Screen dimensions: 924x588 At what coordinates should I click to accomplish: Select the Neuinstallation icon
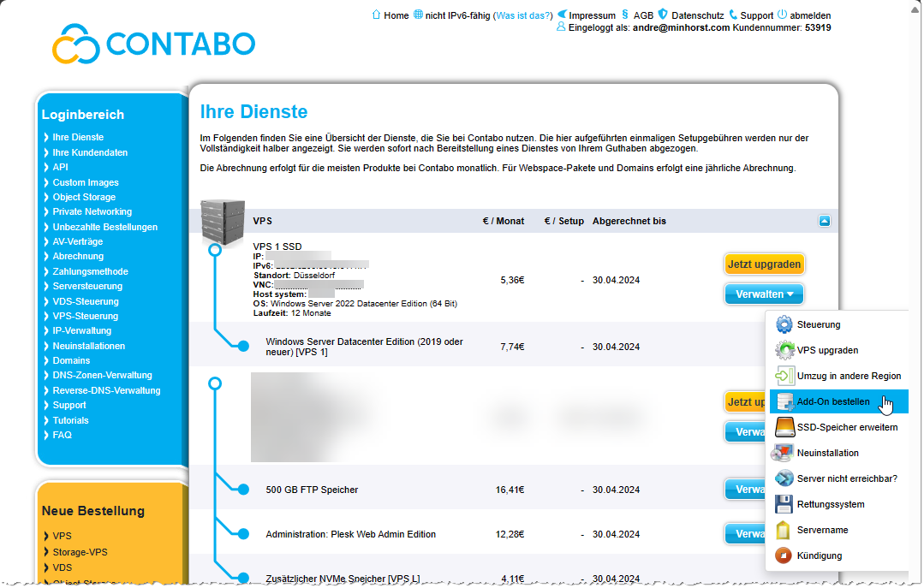click(783, 453)
